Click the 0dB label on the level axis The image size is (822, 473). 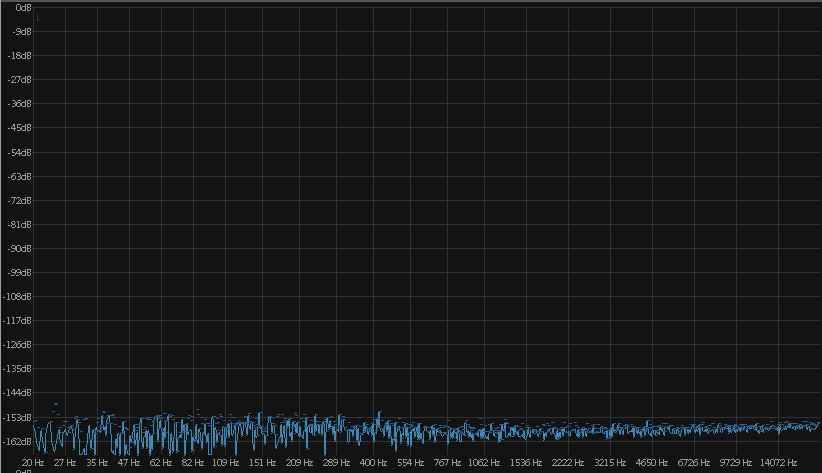point(22,7)
